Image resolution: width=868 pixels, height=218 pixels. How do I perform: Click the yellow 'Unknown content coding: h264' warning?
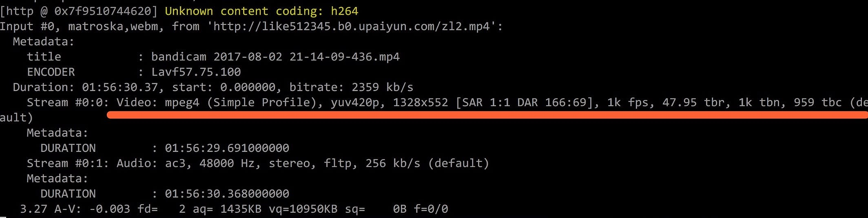coord(261,11)
